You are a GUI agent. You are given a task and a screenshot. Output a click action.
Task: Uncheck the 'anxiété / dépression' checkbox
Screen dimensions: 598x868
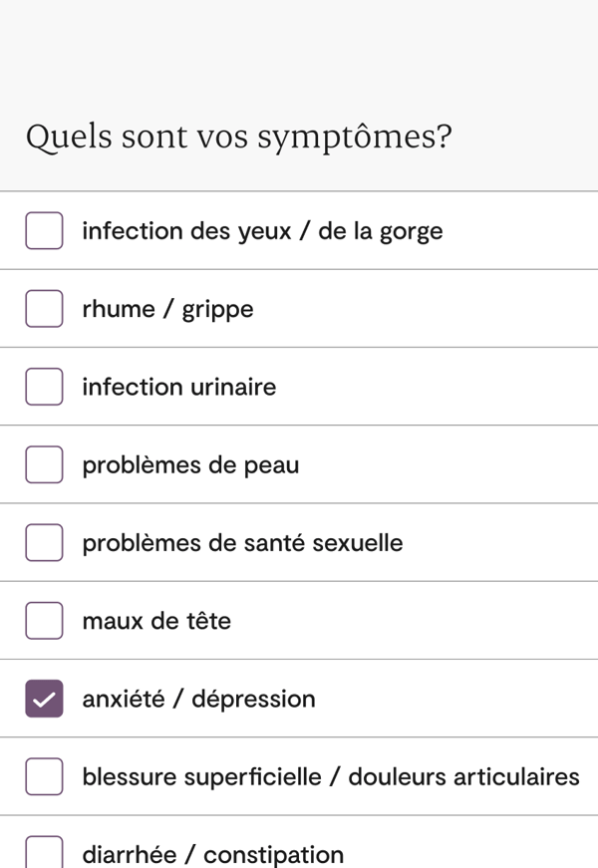click(x=44, y=699)
